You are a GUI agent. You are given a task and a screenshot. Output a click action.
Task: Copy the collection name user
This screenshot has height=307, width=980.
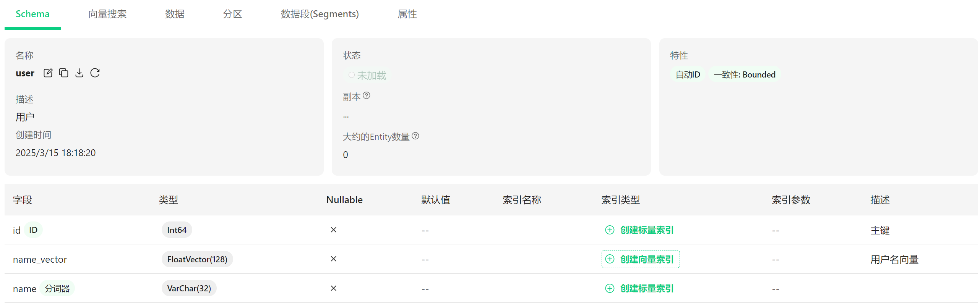(63, 73)
